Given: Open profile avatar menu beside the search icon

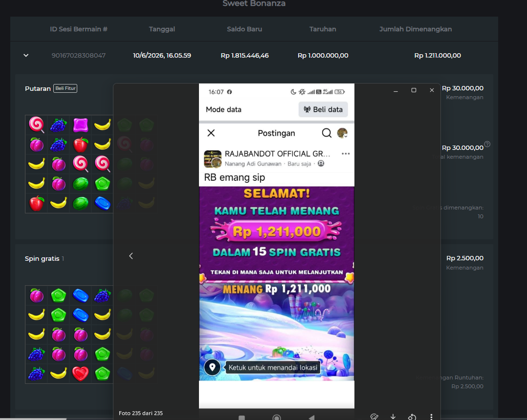Looking at the screenshot, I should pyautogui.click(x=343, y=133).
